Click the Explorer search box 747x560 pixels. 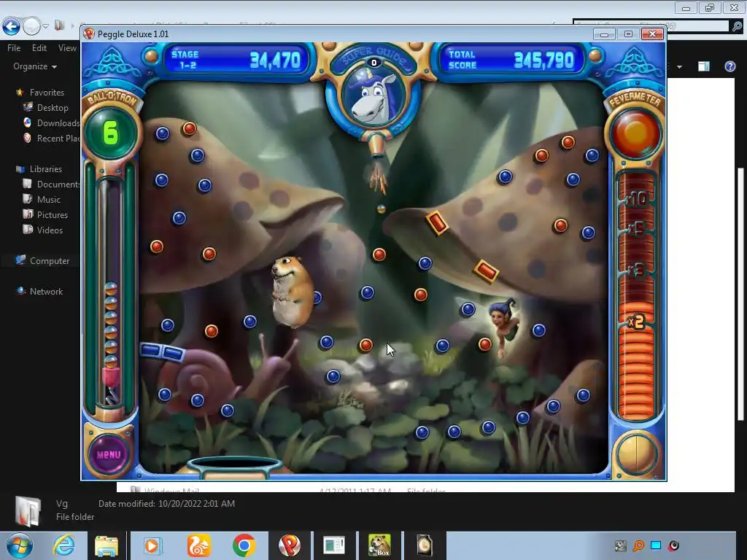[651, 26]
